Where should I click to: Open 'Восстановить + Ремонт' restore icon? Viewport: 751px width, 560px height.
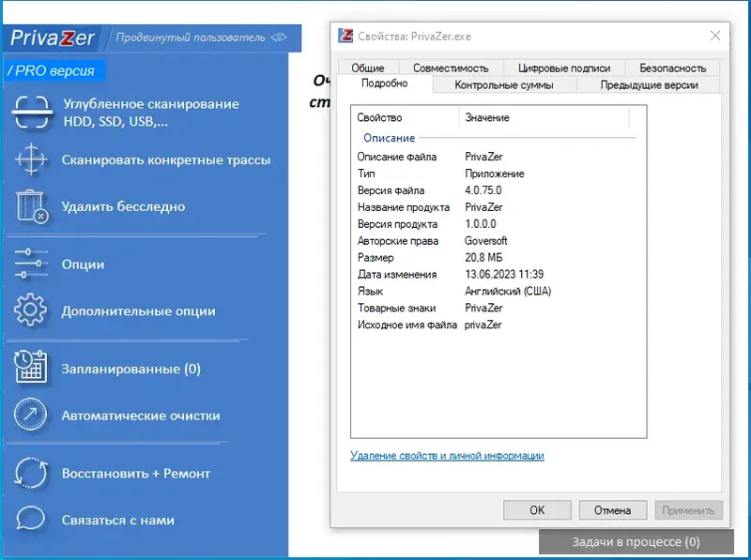click(x=33, y=474)
